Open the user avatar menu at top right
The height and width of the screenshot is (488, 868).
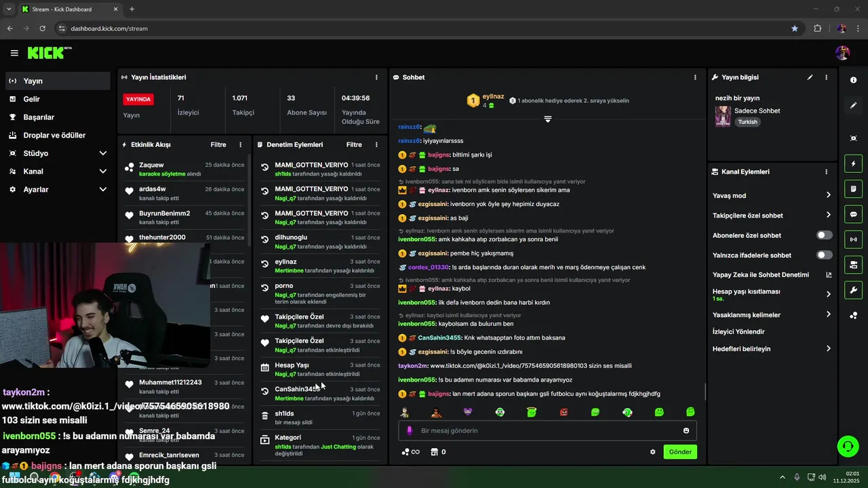coord(843,53)
